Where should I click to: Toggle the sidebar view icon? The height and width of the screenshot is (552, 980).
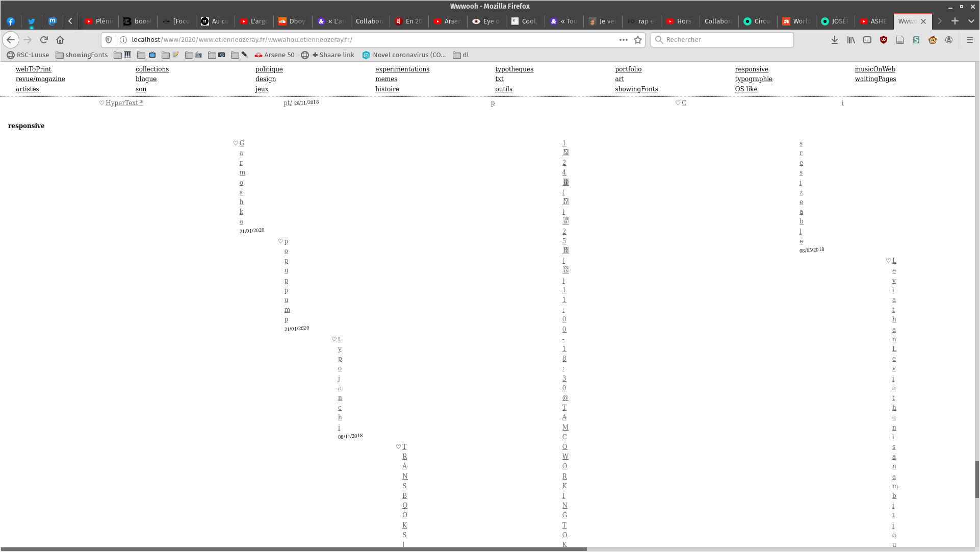(867, 40)
